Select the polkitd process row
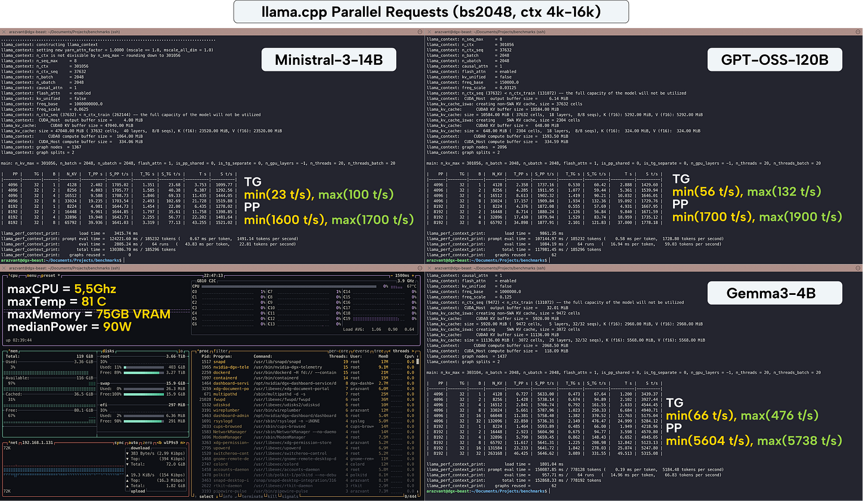Screen dimensions: 868x501 pyautogui.click(x=307, y=475)
